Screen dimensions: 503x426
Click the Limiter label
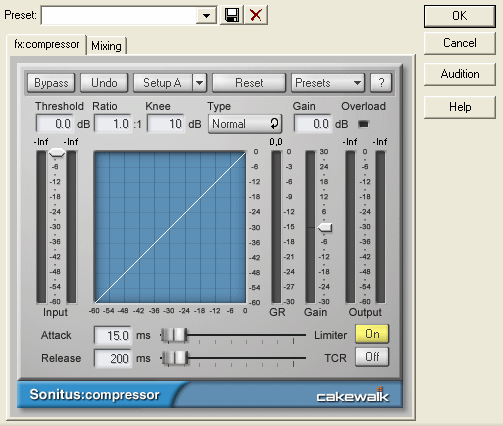(x=330, y=335)
